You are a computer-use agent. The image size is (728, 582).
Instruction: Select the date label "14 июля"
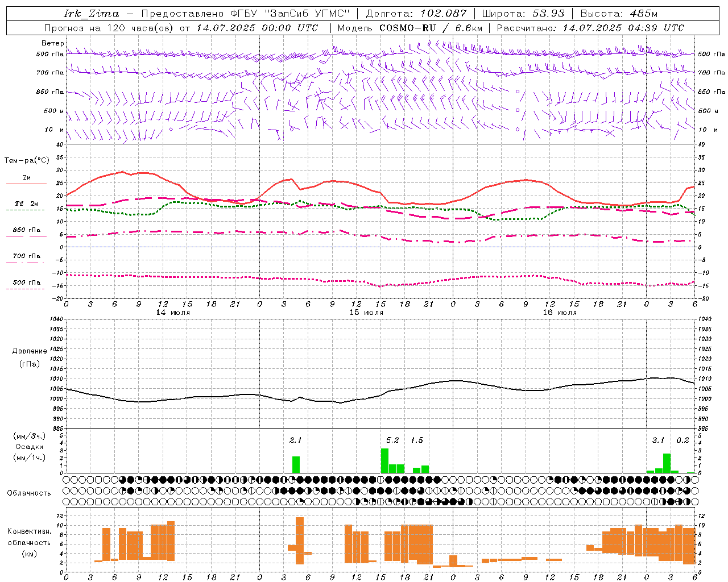173,313
